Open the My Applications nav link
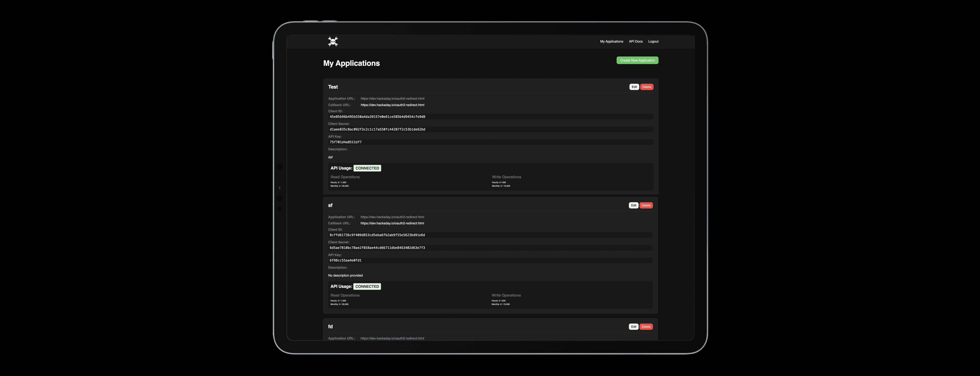Screen dimensions: 980x376 click(x=611, y=41)
